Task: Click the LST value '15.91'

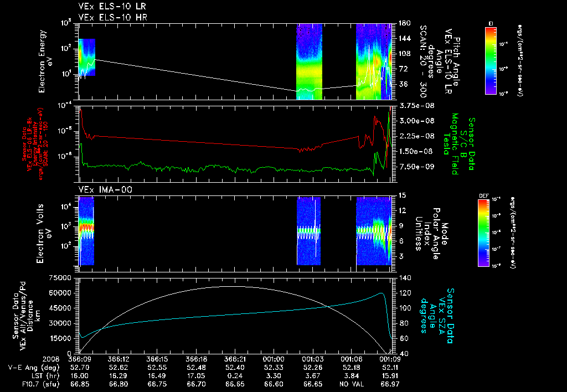Action: tap(390, 376)
